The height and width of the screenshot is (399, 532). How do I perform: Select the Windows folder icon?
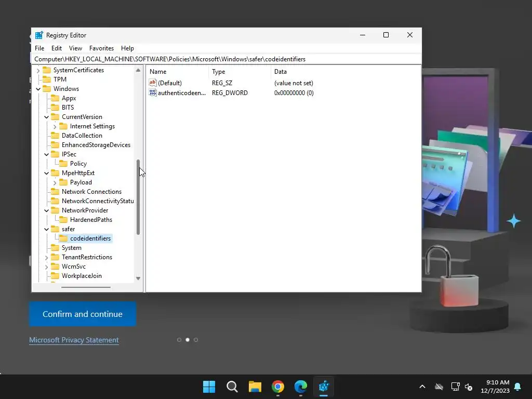pyautogui.click(x=47, y=88)
